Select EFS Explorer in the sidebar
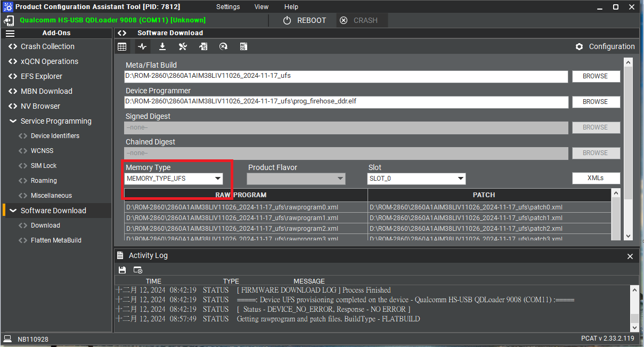The width and height of the screenshot is (644, 347). [42, 76]
